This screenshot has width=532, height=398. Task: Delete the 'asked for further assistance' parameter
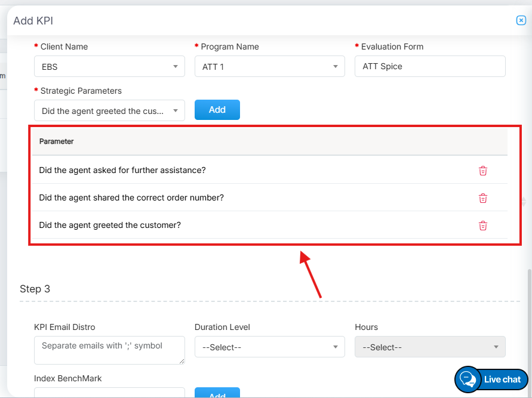click(x=483, y=171)
